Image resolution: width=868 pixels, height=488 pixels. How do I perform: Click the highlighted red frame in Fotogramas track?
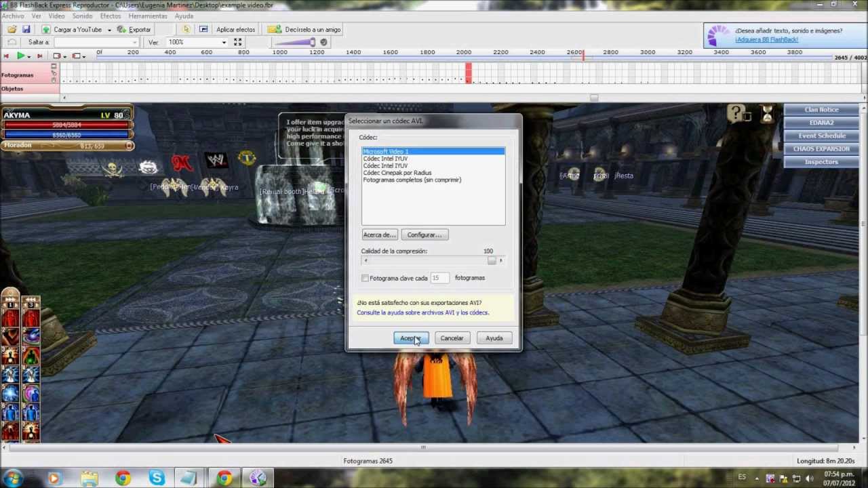(x=469, y=73)
